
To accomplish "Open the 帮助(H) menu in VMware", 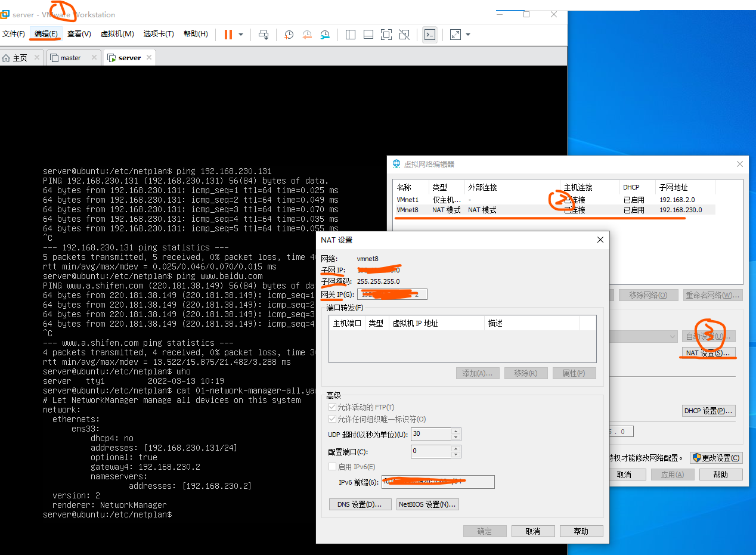I will [196, 34].
